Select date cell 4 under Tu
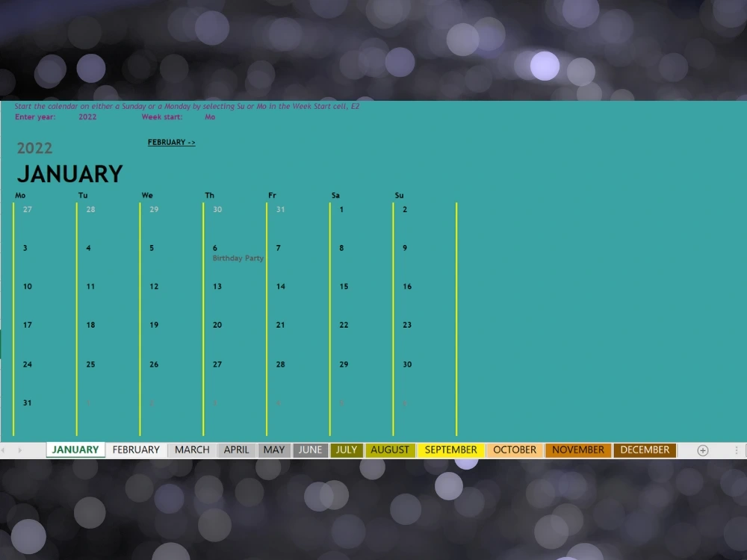747x560 pixels. (89, 248)
